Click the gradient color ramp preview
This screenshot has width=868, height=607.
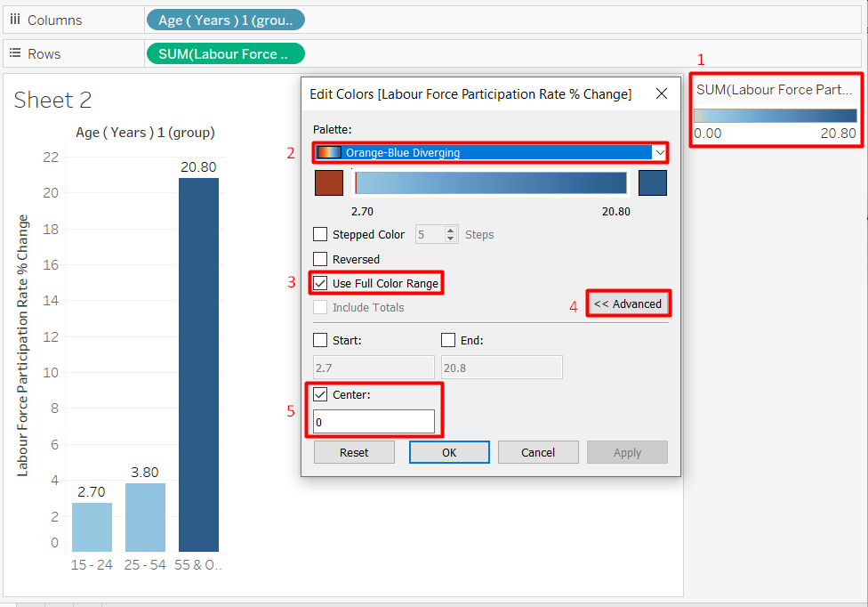[x=491, y=182]
